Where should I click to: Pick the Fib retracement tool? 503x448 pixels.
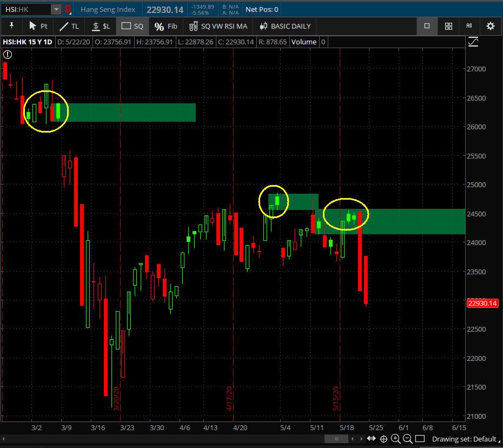166,26
